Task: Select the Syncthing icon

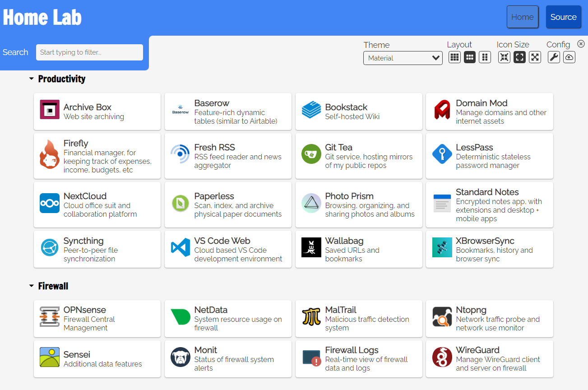Action: pos(49,247)
